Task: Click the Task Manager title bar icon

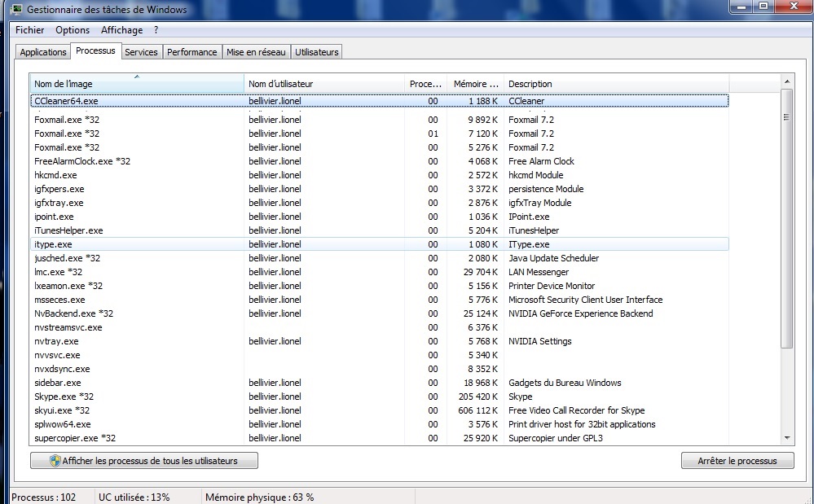Action: click(16, 9)
